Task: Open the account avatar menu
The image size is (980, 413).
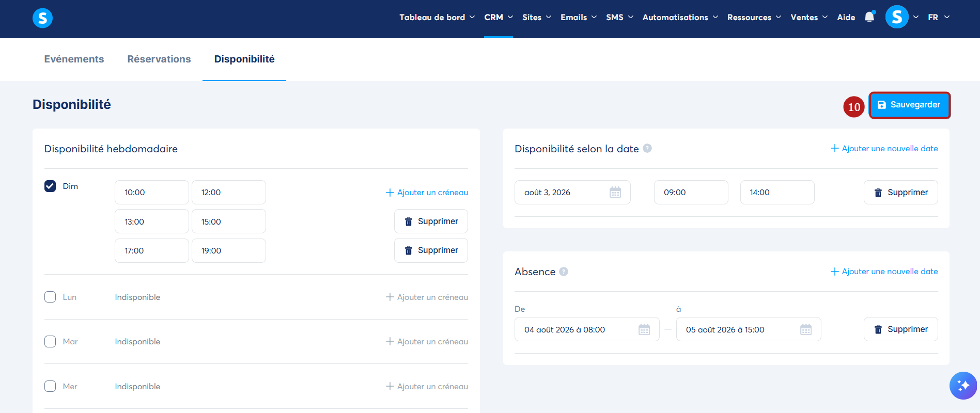Action: point(897,17)
